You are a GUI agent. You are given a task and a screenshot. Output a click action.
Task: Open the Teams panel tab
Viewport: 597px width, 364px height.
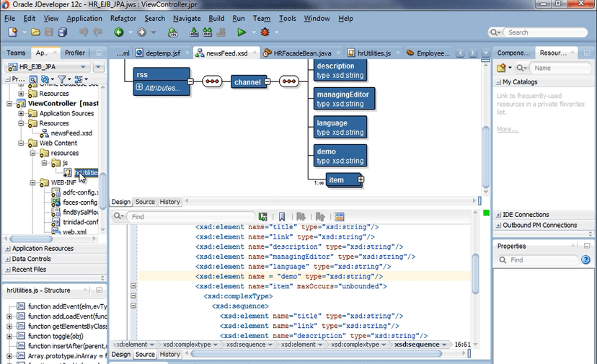pos(16,53)
